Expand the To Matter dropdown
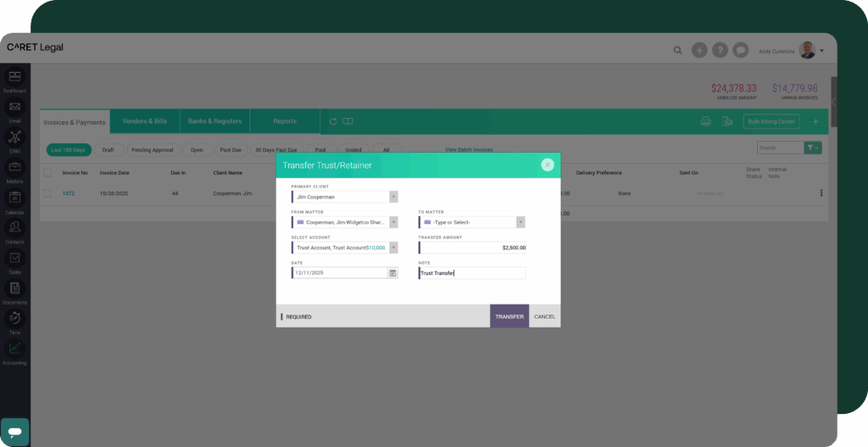 (x=520, y=222)
